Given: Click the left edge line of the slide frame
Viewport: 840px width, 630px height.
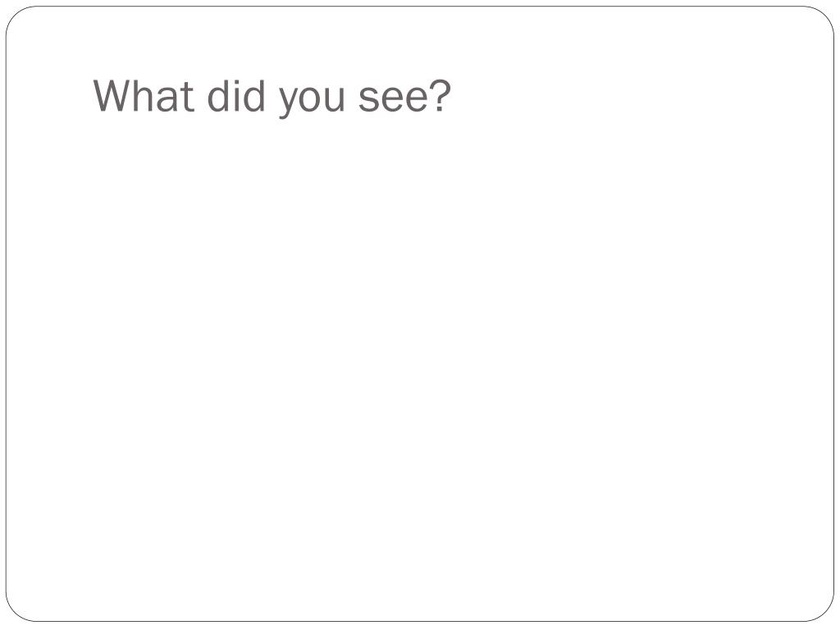Looking at the screenshot, I should click(7, 315).
